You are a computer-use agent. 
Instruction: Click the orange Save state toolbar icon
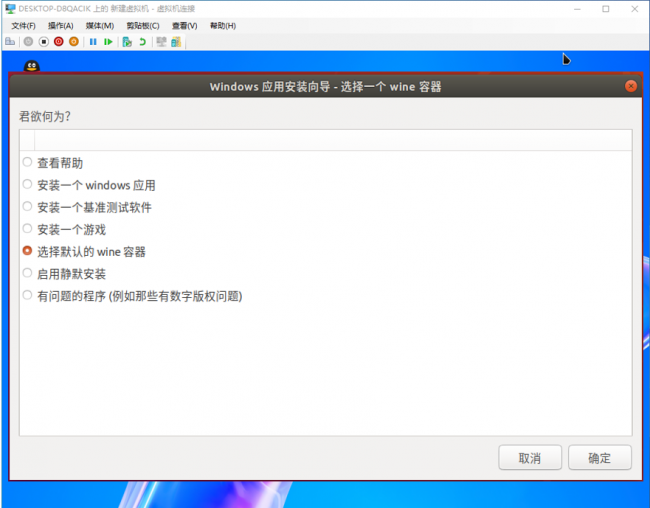coord(74,41)
